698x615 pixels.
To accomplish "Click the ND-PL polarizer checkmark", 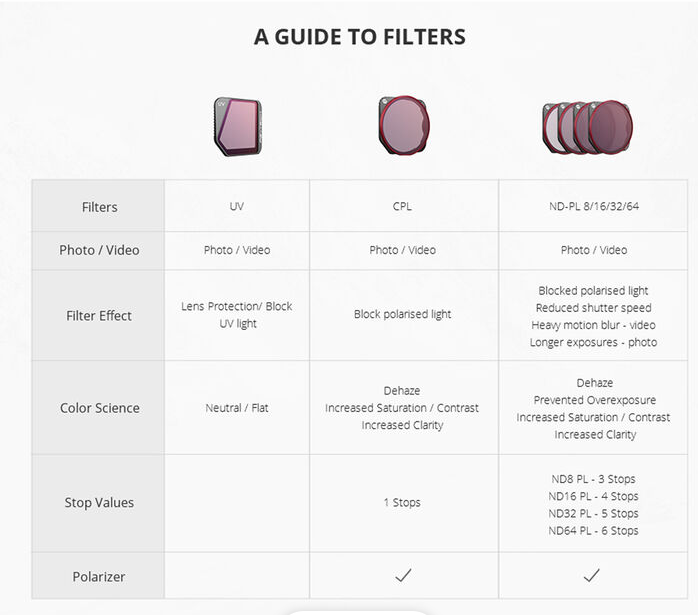I will pyautogui.click(x=593, y=575).
